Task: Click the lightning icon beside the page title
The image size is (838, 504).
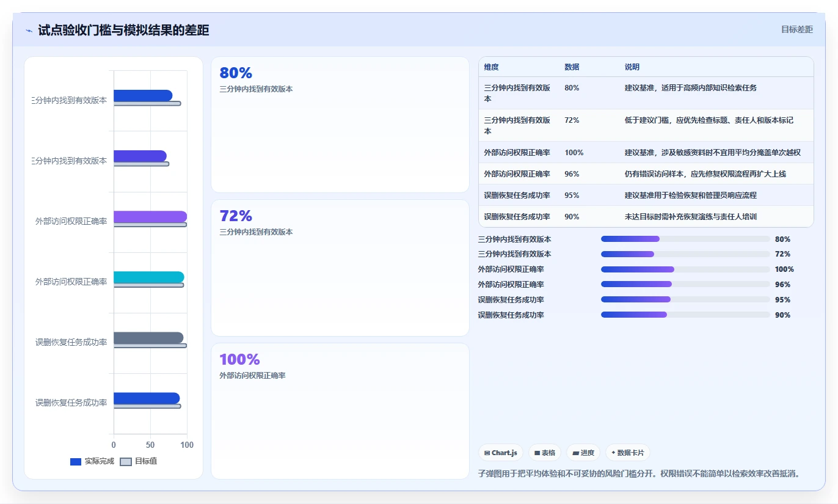Action: tap(29, 31)
